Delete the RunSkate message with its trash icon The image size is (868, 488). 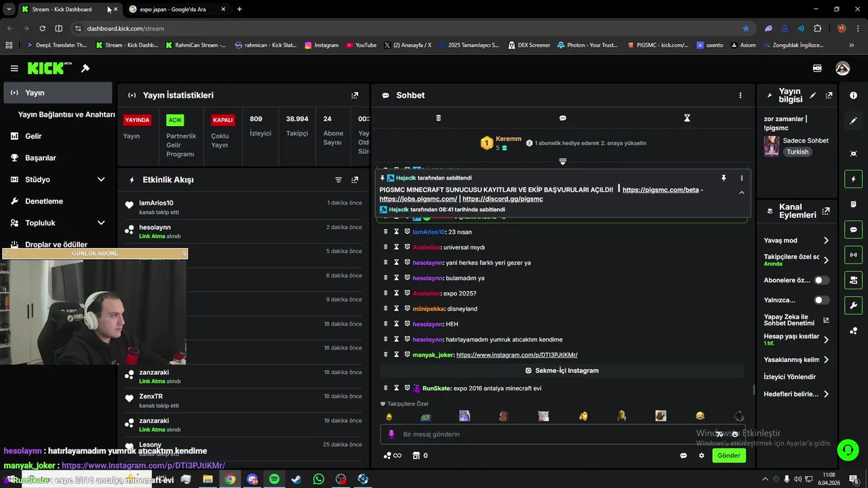click(386, 388)
